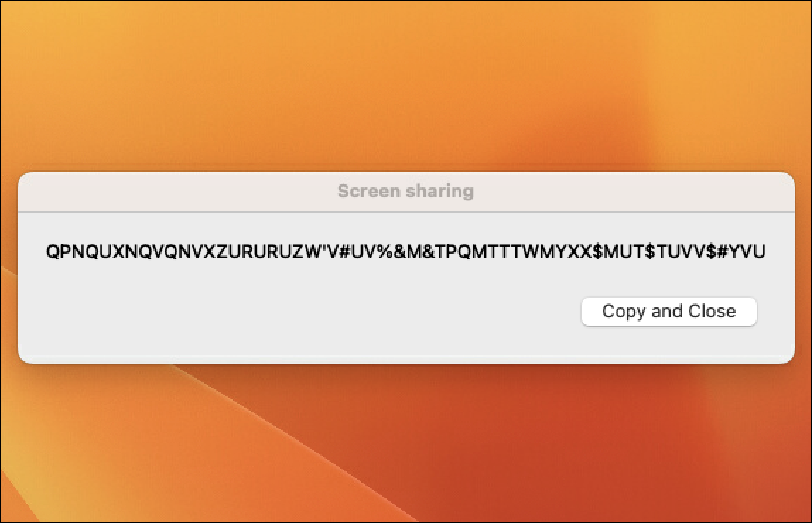812x523 pixels.
Task: Click the Copy and Close button
Action: pos(669,311)
